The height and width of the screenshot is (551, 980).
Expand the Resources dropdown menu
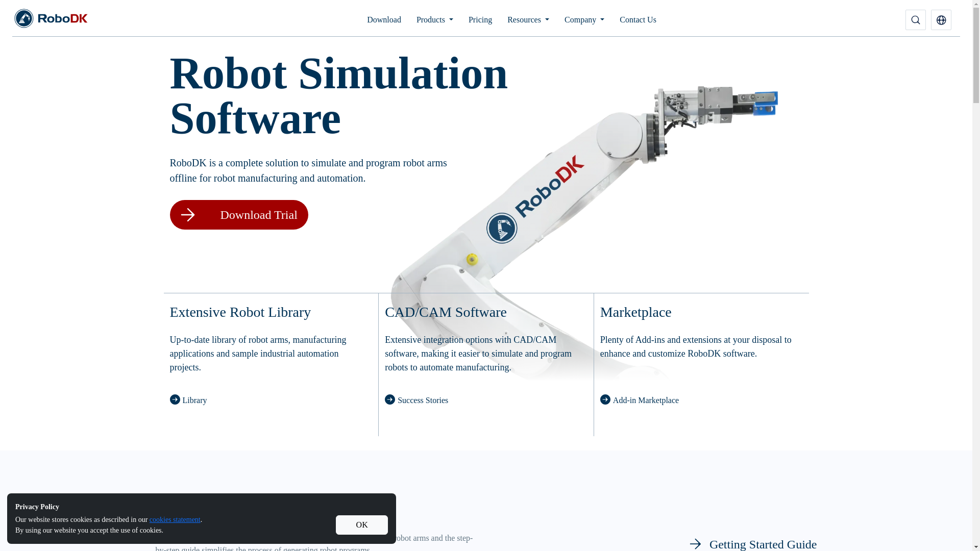(528, 20)
